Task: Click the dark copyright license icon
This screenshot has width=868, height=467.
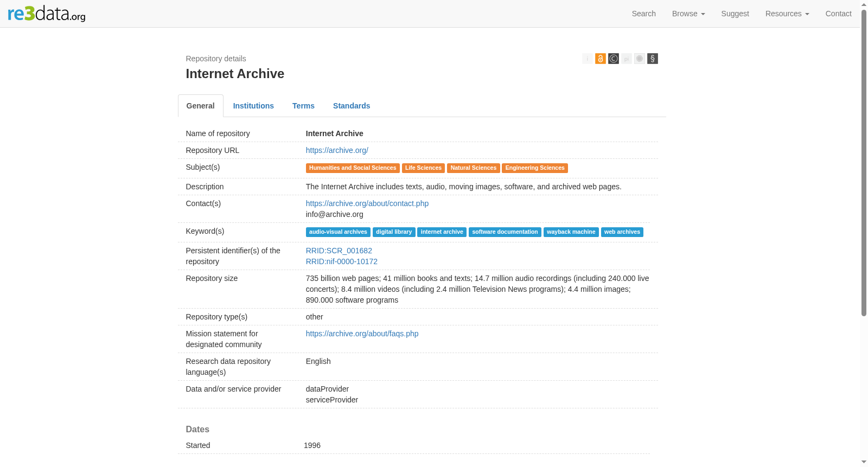Action: pos(614,59)
